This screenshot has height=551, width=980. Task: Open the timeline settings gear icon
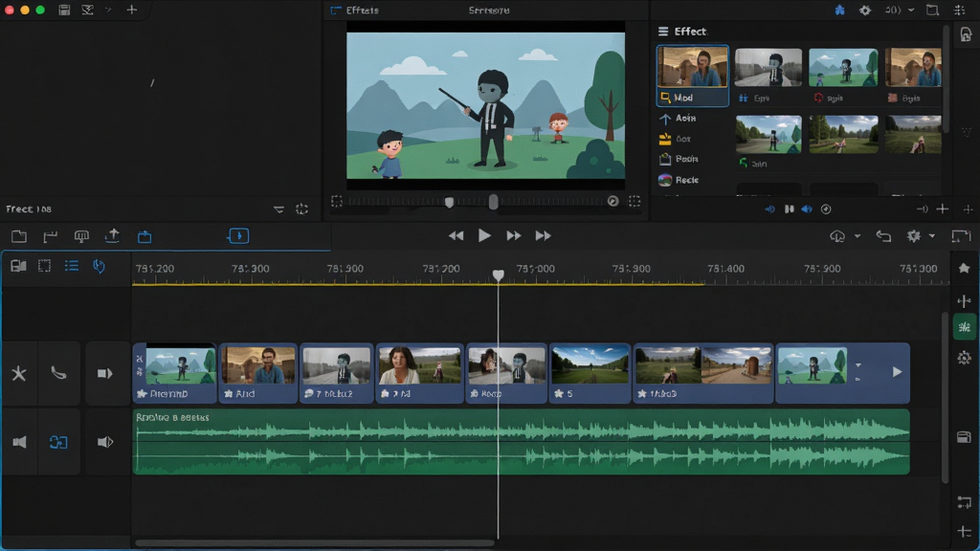tap(914, 236)
